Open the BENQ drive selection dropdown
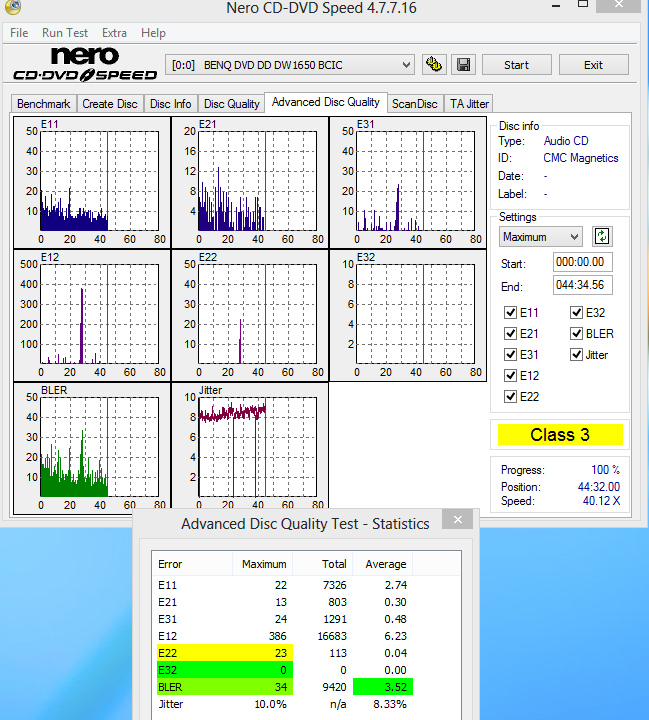Image resolution: width=649 pixels, height=720 pixels. pyautogui.click(x=289, y=65)
